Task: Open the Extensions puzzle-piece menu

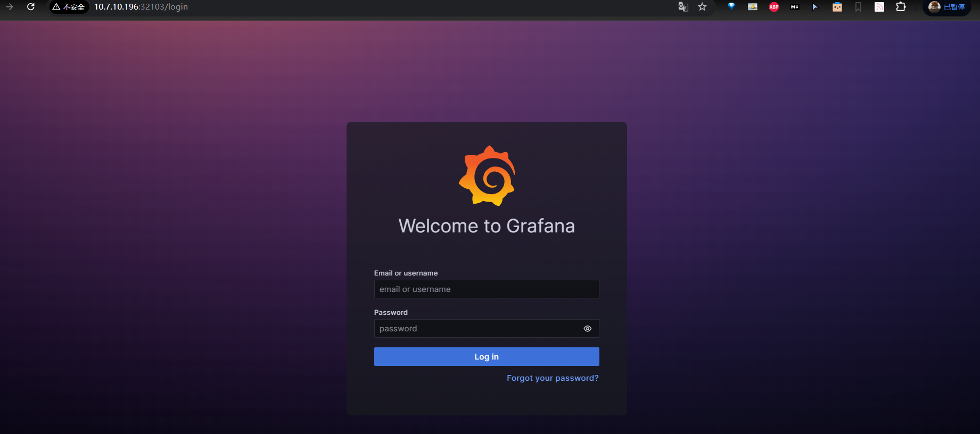Action: coord(901,7)
